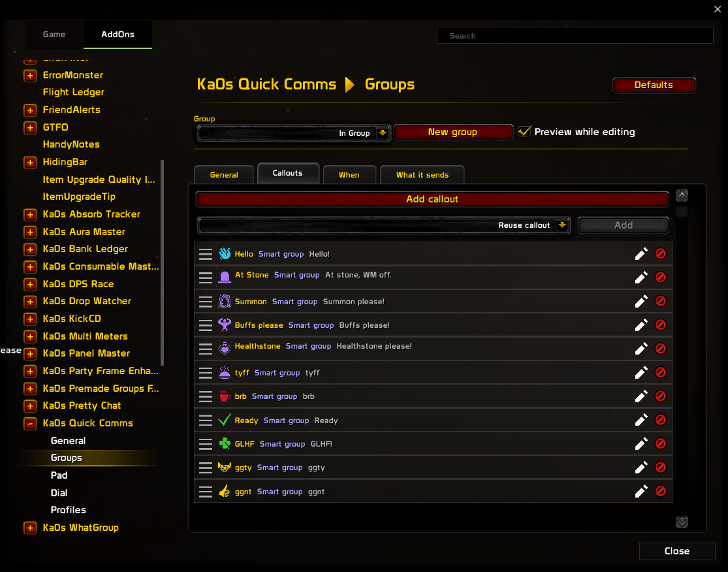This screenshot has height=572, width=728.
Task: Click the Defaults button
Action: click(654, 85)
